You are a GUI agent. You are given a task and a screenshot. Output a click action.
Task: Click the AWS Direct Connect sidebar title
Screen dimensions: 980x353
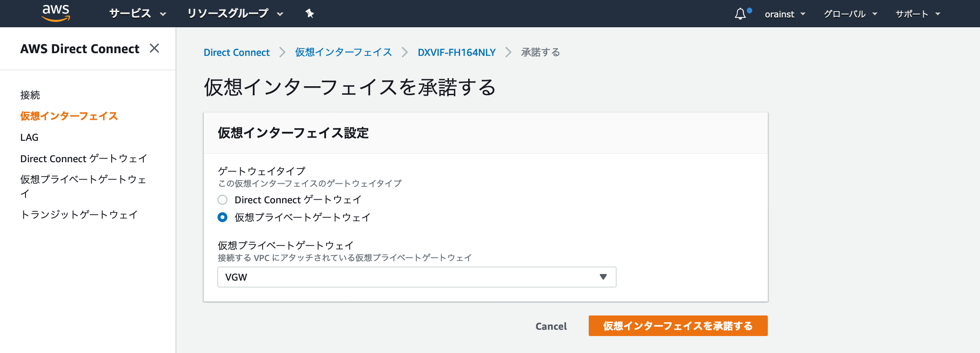[80, 49]
